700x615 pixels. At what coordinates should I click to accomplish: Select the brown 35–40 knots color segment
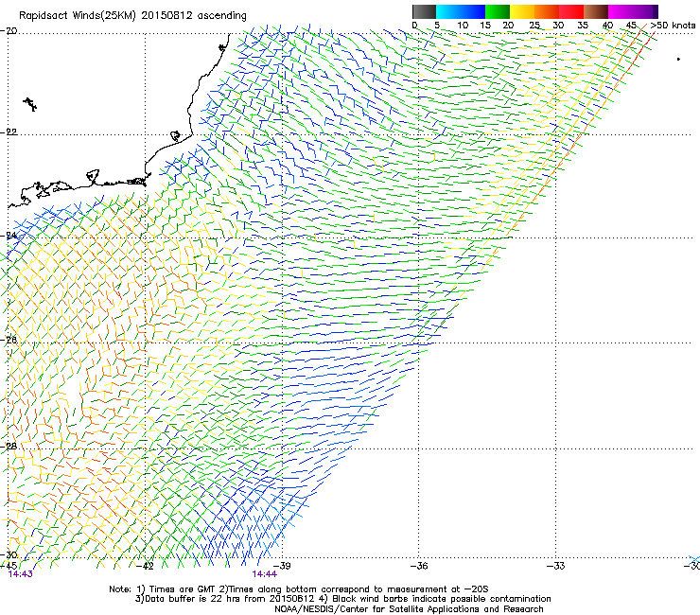pyautogui.click(x=596, y=11)
